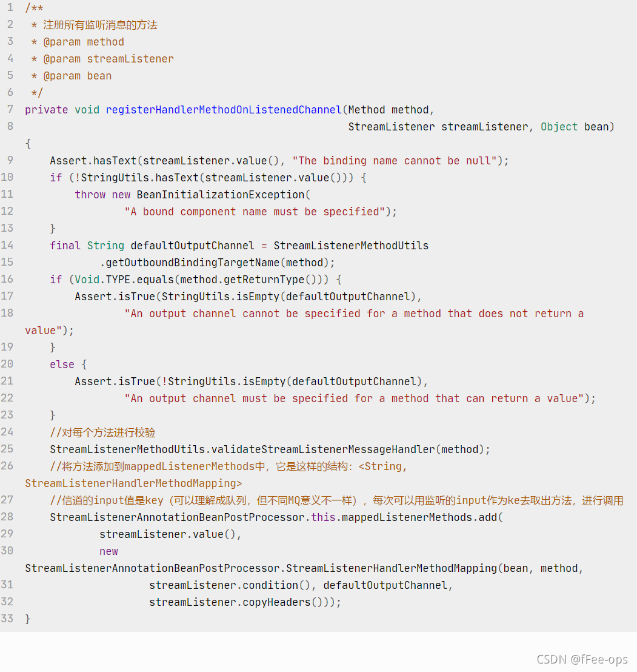Click the mappedListenerMethods.add call on line 28
The height and width of the screenshot is (672, 637).
tap(419, 518)
